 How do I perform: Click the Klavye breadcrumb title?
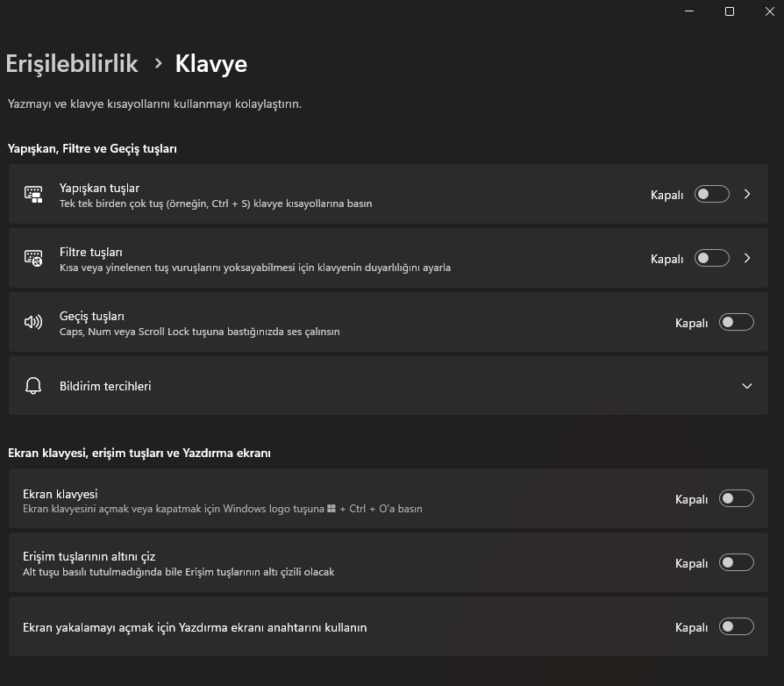tap(211, 63)
